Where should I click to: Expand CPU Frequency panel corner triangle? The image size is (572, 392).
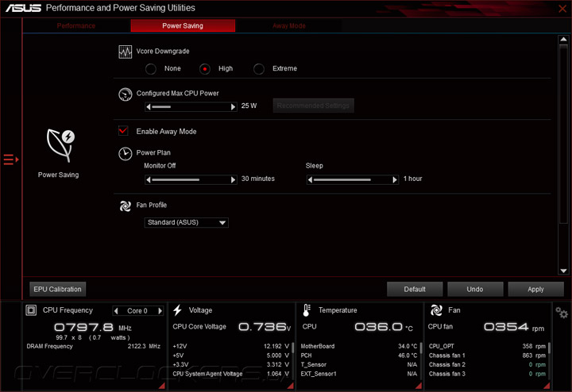click(161, 386)
